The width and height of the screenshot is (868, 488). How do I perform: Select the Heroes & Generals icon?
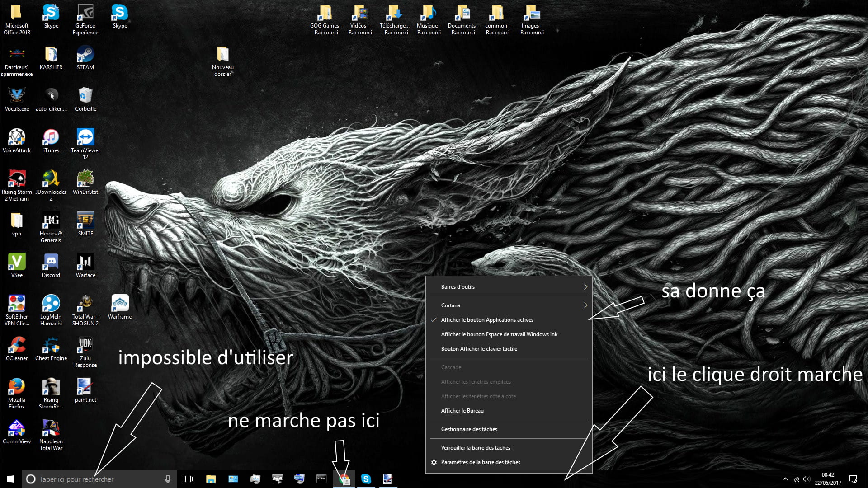pos(51,227)
